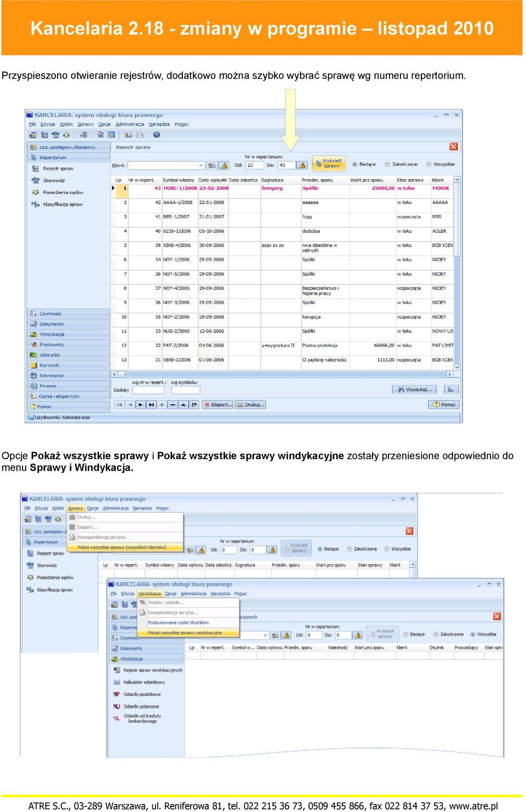Expand Kartoteki section in first window sidebar
The image size is (526, 812).
(x=68, y=365)
